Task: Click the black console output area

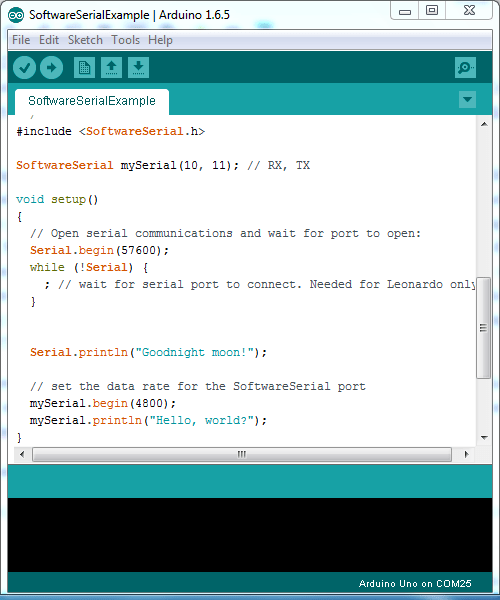Action: (x=250, y=535)
